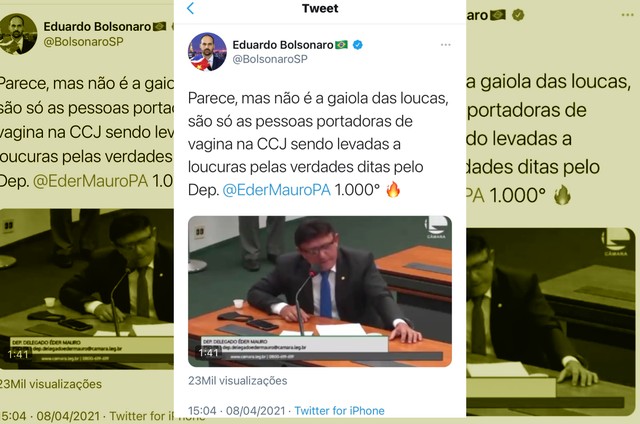
Task: Open the three-dot menu on center tweet
Action: pyautogui.click(x=446, y=44)
